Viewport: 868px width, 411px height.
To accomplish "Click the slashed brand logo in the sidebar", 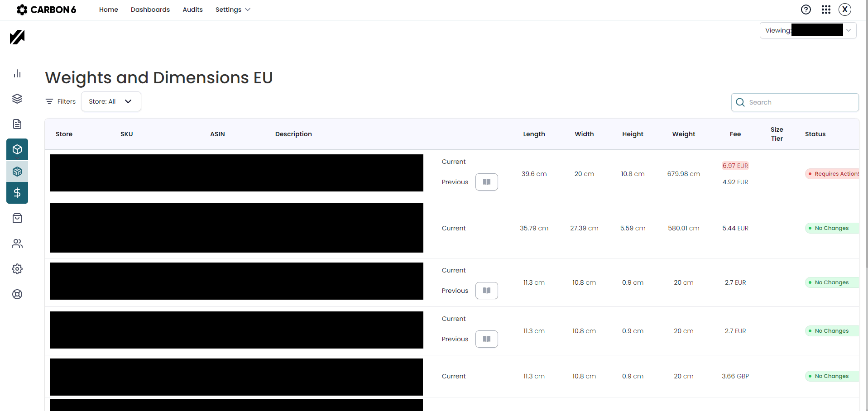I will (17, 37).
